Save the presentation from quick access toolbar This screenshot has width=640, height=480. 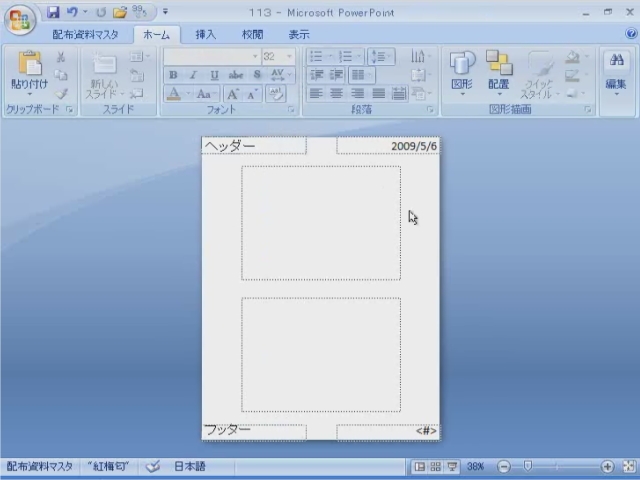tap(53, 13)
